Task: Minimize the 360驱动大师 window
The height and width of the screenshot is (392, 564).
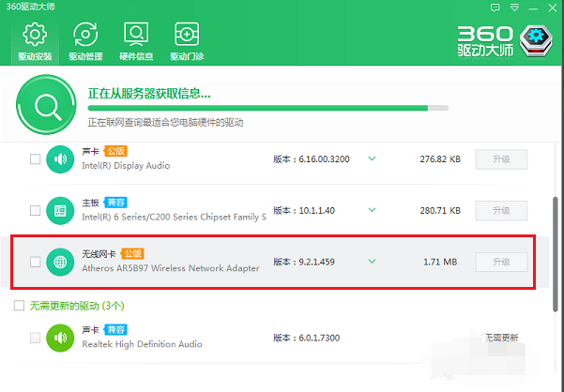Action: pos(533,8)
